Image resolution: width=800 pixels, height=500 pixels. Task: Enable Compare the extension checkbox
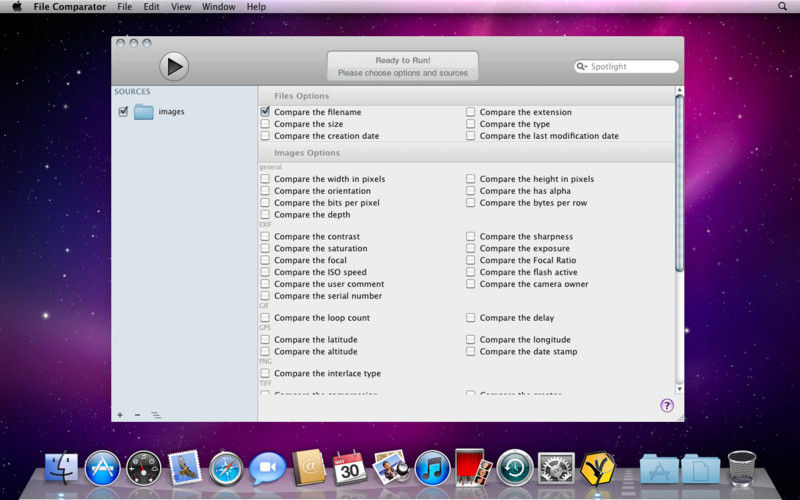(x=471, y=112)
